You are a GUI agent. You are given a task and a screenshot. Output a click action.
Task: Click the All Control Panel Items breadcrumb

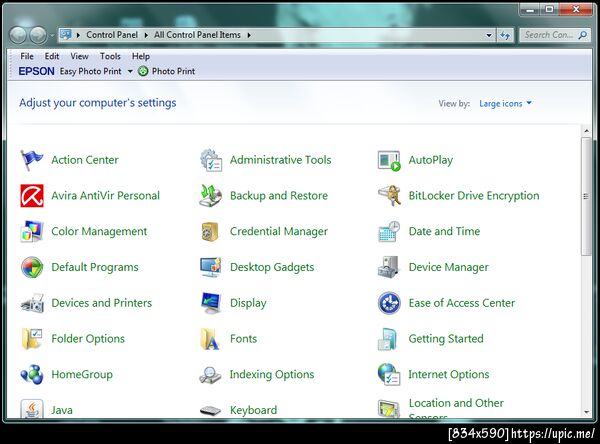197,35
